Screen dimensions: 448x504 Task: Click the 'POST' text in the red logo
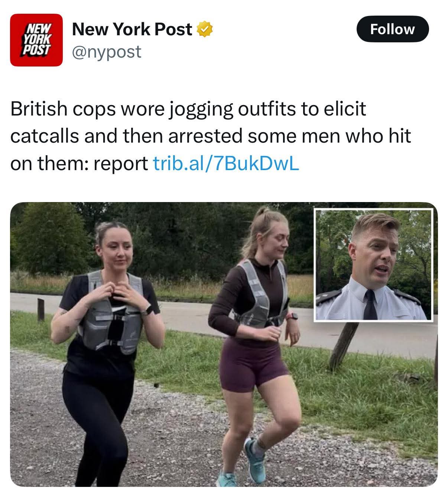(36, 51)
